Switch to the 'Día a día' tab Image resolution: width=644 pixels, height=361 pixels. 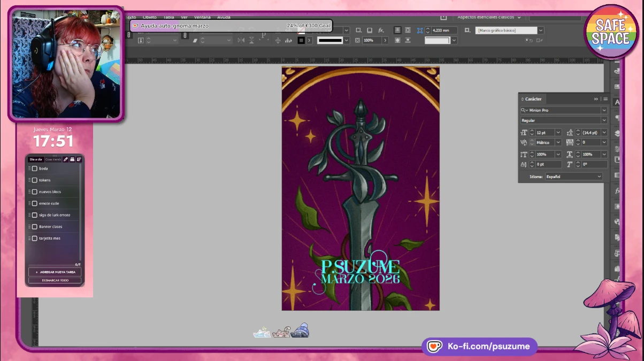tap(36, 159)
